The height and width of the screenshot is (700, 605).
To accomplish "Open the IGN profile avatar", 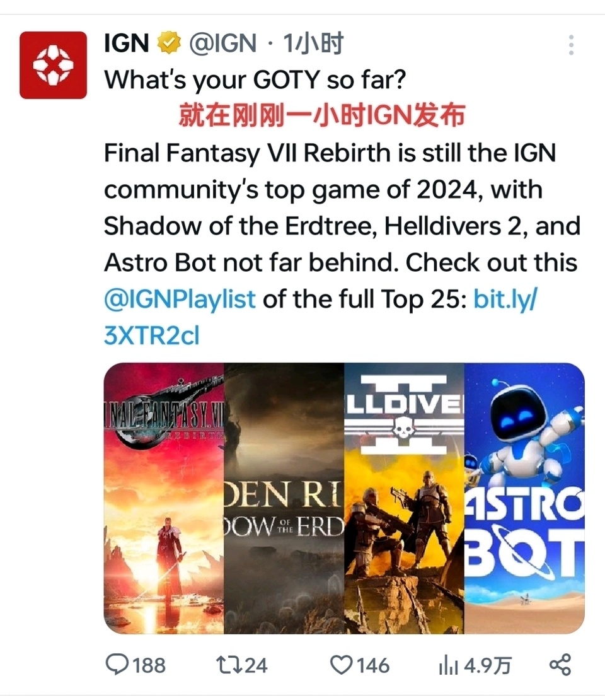I will pos(53,65).
